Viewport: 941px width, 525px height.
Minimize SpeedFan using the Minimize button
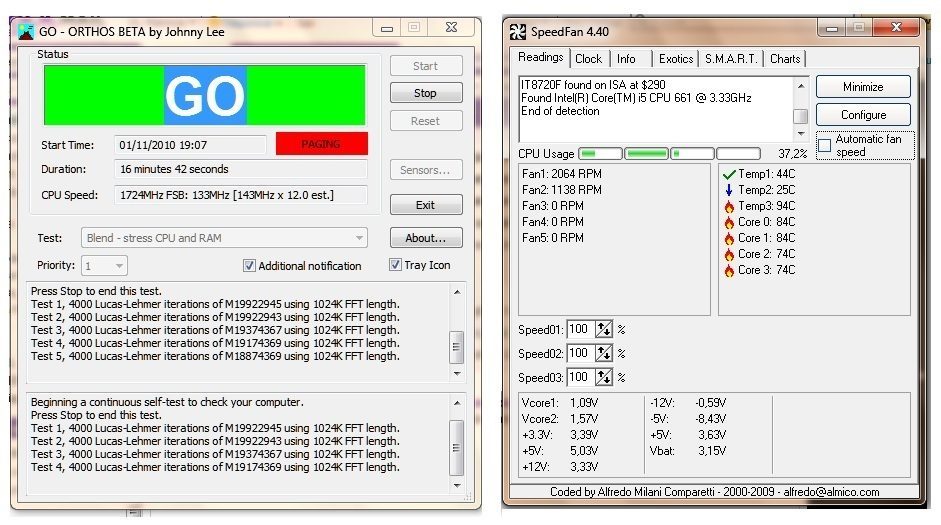[x=863, y=87]
